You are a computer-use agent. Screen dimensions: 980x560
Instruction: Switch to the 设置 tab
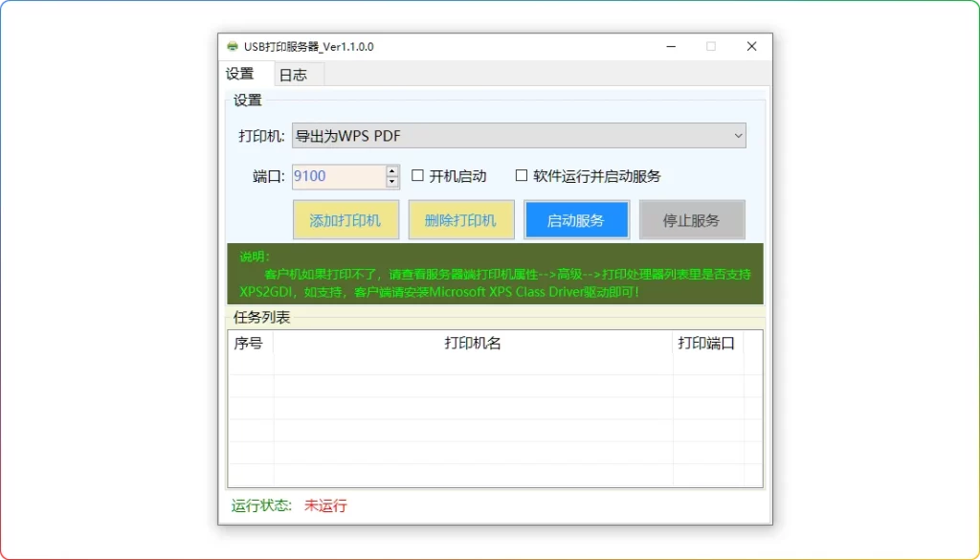coord(246,74)
